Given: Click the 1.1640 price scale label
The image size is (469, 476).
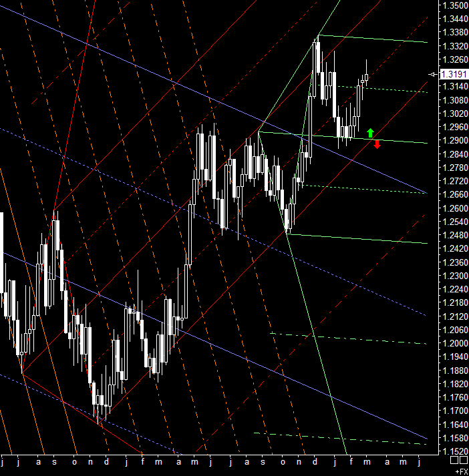Looking at the screenshot, I should pyautogui.click(x=455, y=425).
